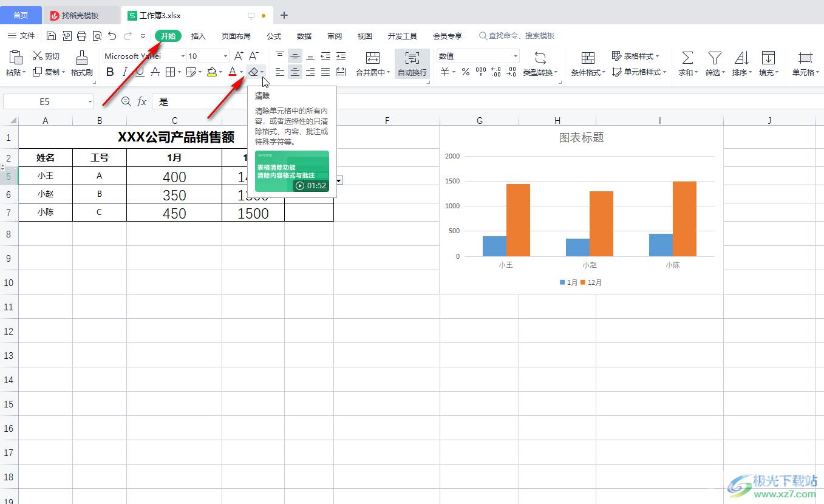824x504 pixels.
Task: Apply thousands separator number style
Action: 481,72
